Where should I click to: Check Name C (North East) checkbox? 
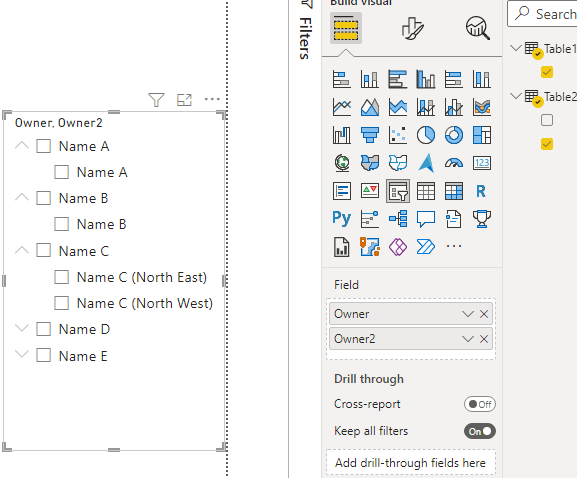[61, 277]
